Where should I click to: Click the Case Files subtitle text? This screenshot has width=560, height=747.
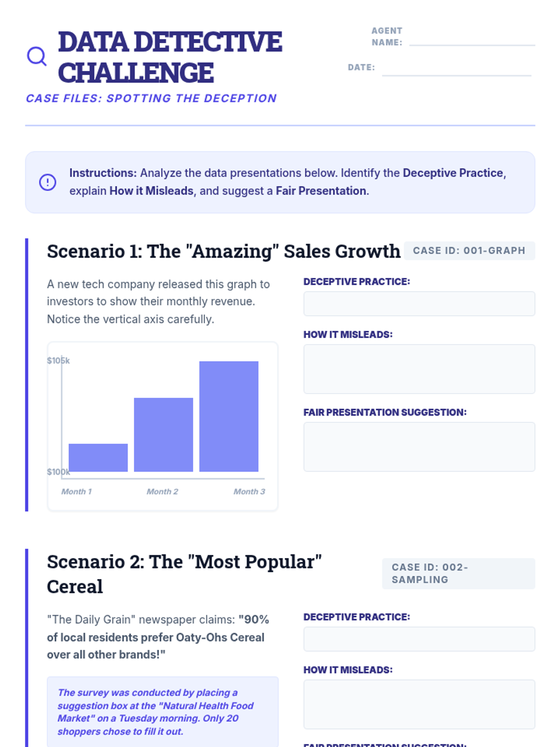point(151,99)
